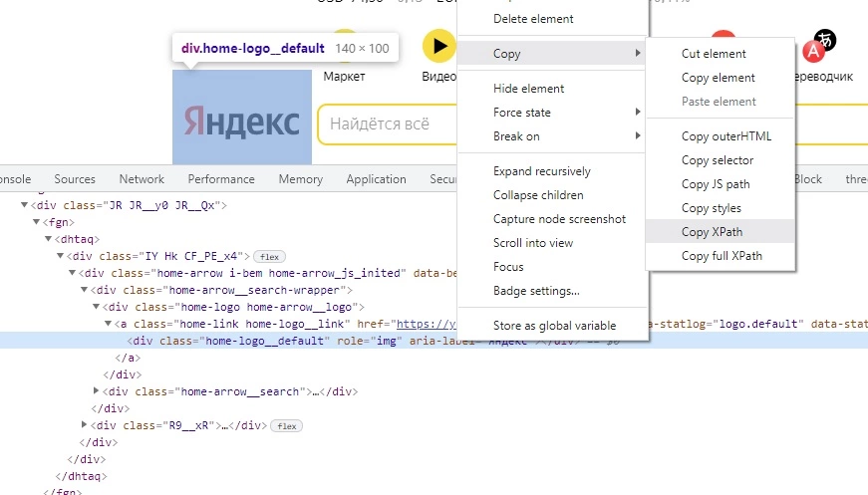Open the Performance tab
The image size is (868, 495).
(x=221, y=179)
